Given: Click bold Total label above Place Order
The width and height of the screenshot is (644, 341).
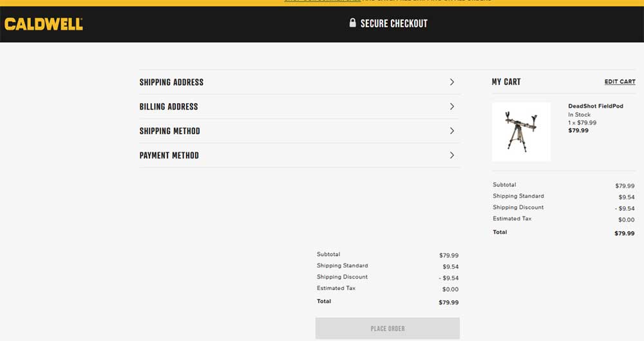Looking at the screenshot, I should pos(324,301).
